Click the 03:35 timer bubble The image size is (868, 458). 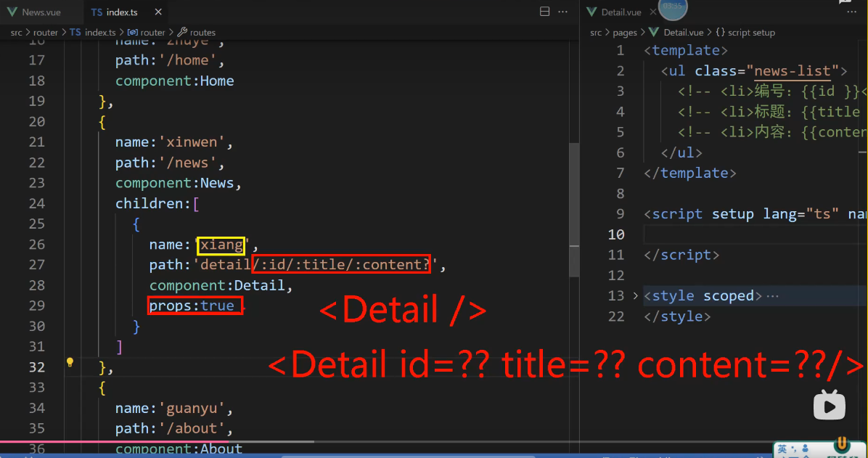[x=673, y=7]
